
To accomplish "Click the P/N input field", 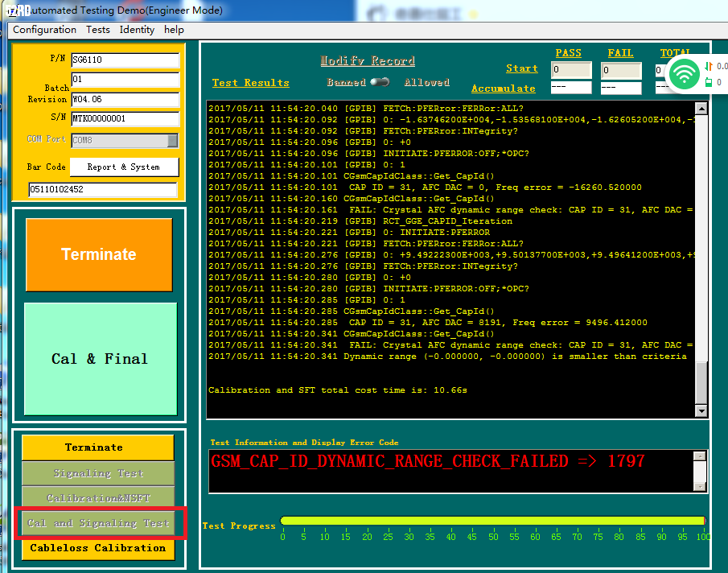I will click(125, 60).
